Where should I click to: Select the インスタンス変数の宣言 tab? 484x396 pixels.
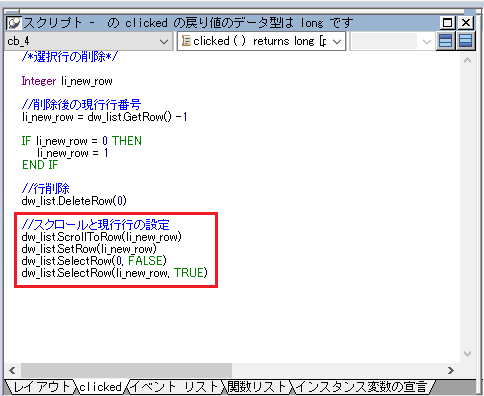point(362,387)
